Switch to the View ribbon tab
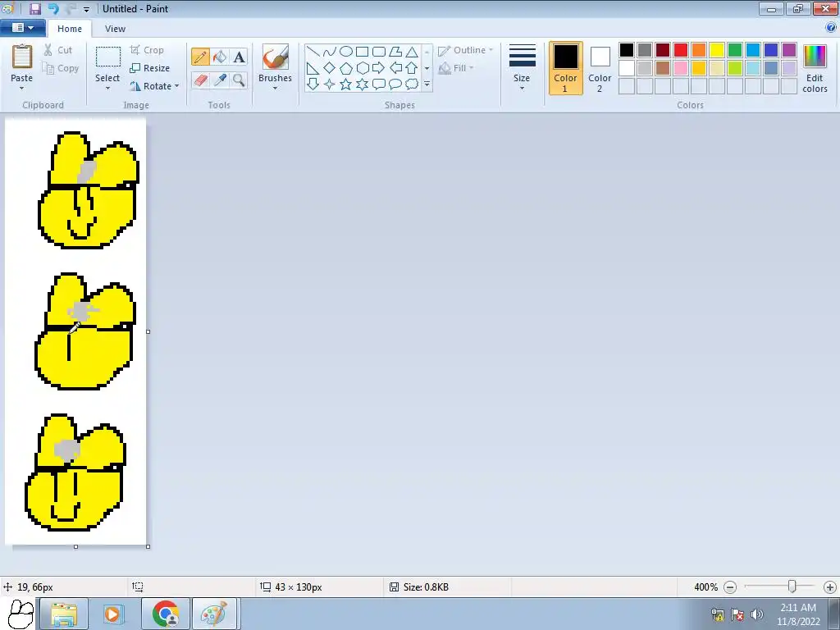The image size is (840, 630). point(115,29)
